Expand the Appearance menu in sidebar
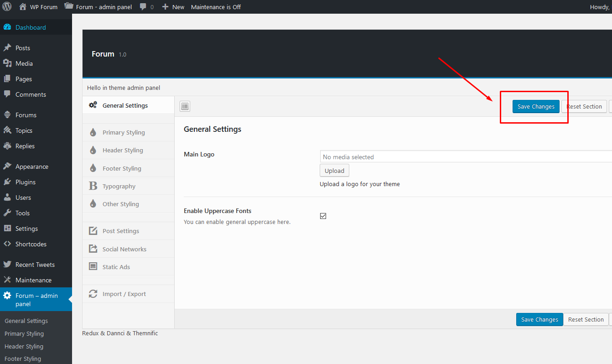Screen dimensions: 612x364 point(31,166)
